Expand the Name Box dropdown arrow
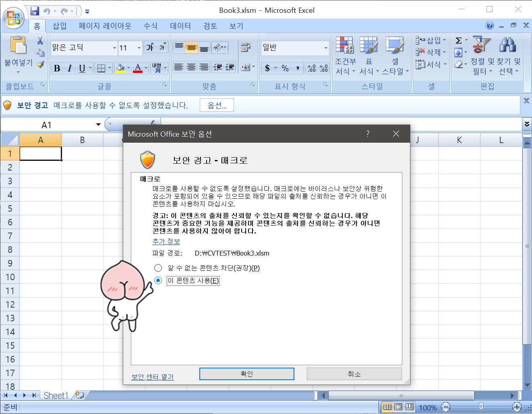The image size is (532, 414). (x=98, y=125)
